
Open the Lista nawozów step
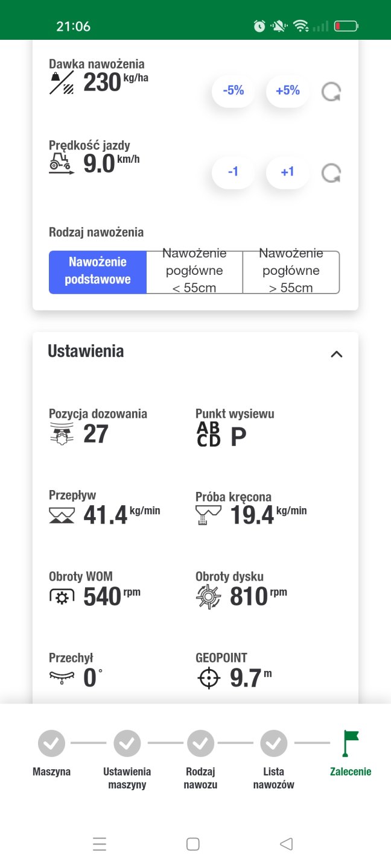(x=273, y=744)
